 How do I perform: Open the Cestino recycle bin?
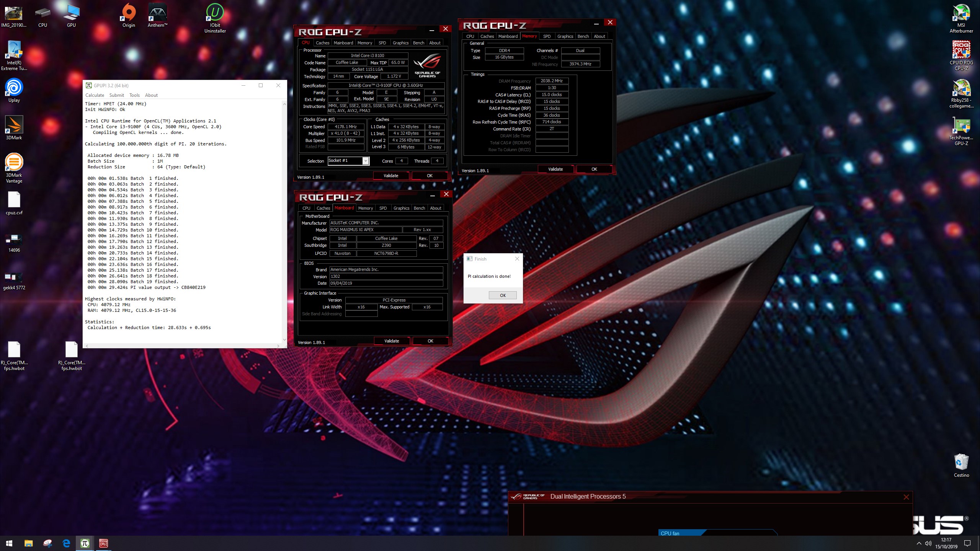point(961,465)
